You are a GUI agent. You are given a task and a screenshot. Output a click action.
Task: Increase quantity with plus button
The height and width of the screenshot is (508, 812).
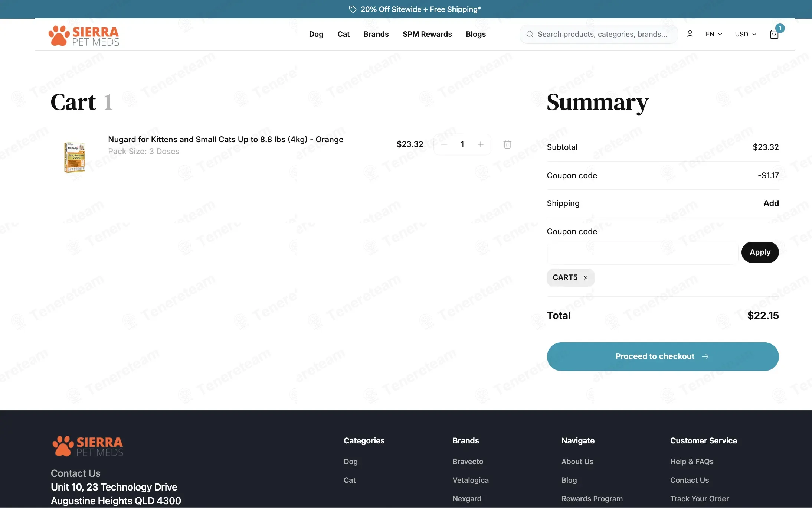point(481,144)
